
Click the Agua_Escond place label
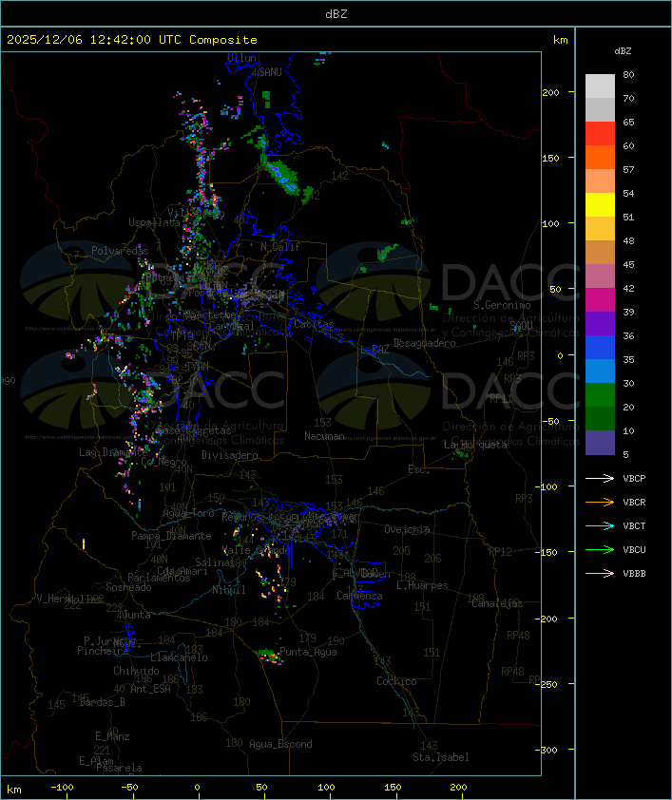(280, 744)
